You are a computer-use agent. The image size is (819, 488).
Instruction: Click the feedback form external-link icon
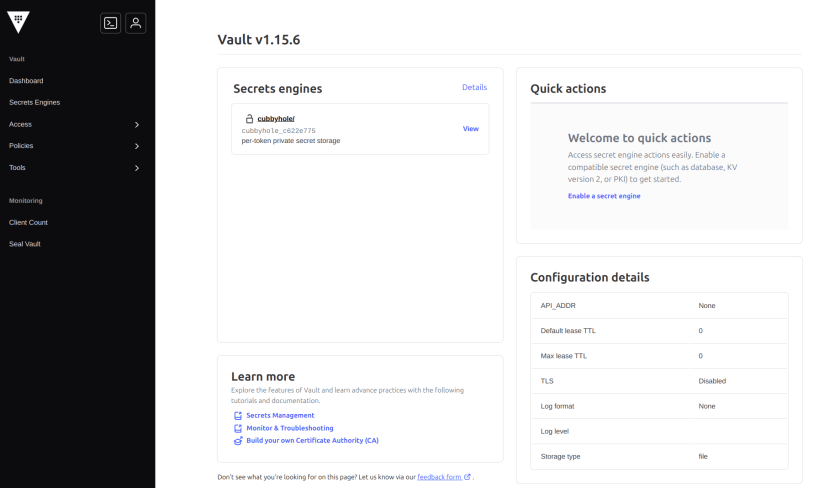tap(467, 477)
